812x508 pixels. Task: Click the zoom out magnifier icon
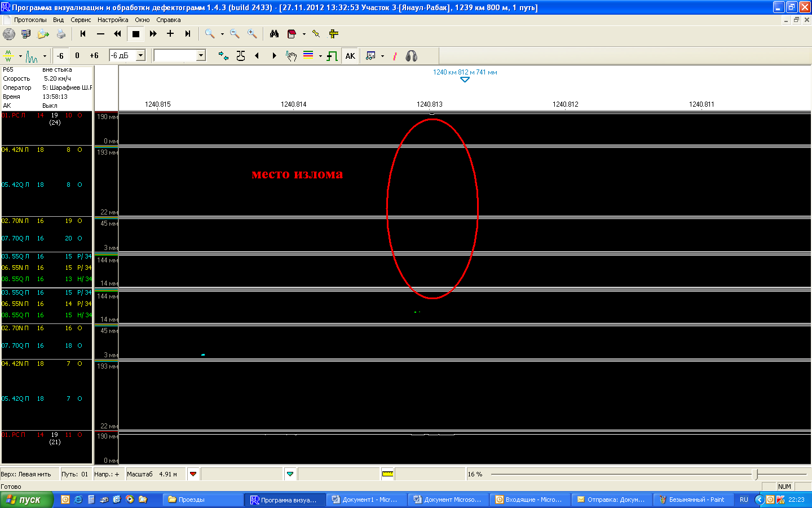click(x=235, y=34)
